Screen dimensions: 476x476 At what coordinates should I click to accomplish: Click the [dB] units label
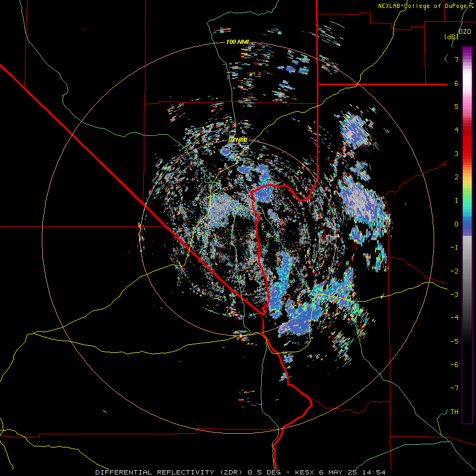(452, 37)
